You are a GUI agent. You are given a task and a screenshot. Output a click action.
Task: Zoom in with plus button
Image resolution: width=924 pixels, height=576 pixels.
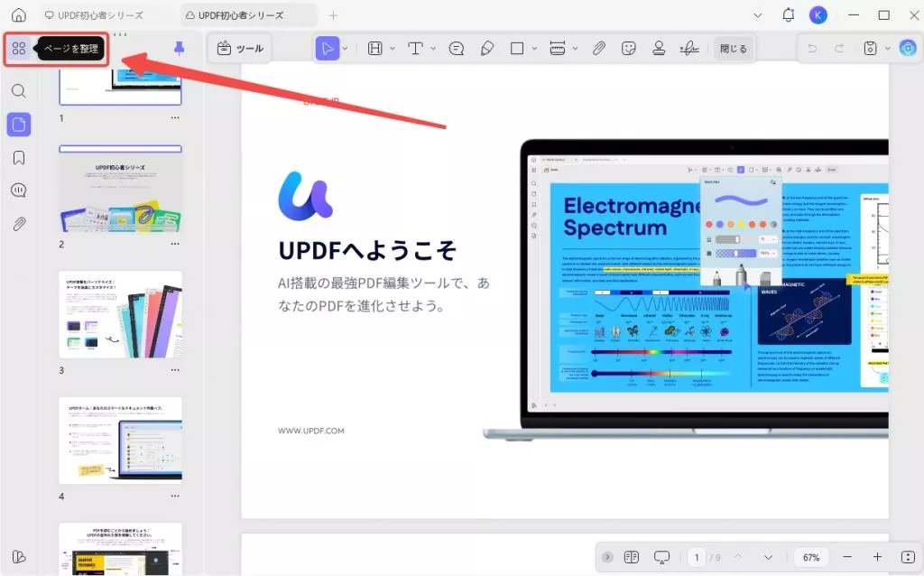[x=877, y=557]
